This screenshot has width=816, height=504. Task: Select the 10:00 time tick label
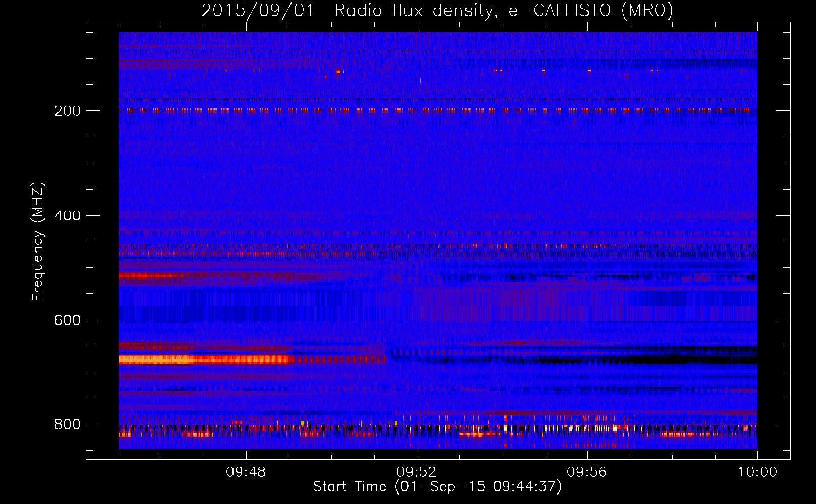[757, 472]
